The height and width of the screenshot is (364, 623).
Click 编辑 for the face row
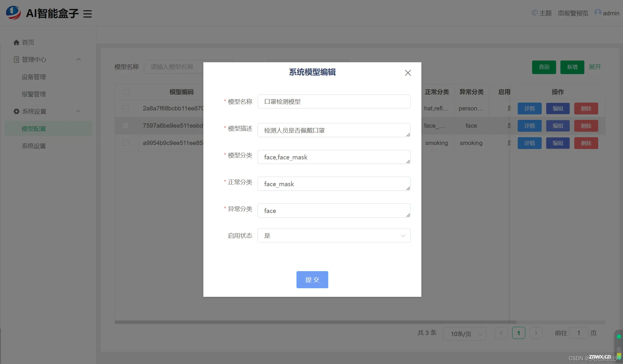click(558, 126)
